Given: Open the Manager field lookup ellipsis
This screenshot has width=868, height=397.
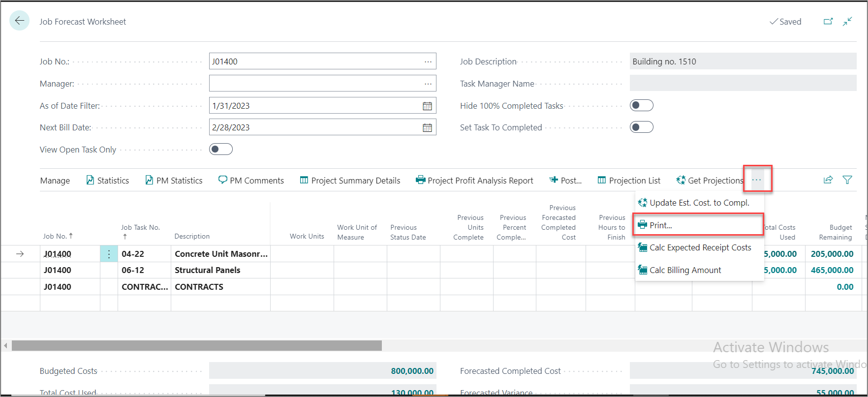Looking at the screenshot, I should click(428, 84).
